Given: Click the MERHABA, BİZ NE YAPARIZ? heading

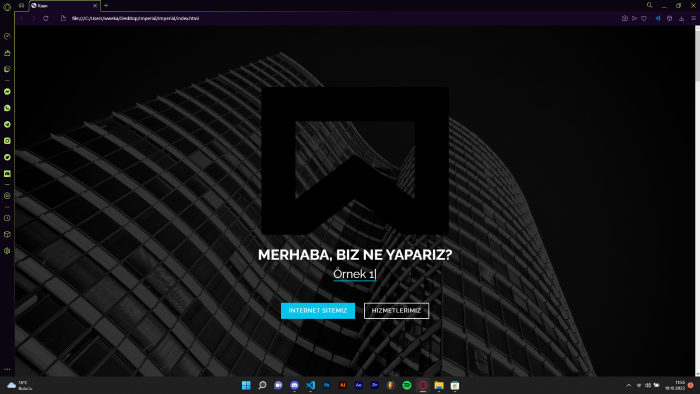Looking at the screenshot, I should (x=355, y=255).
